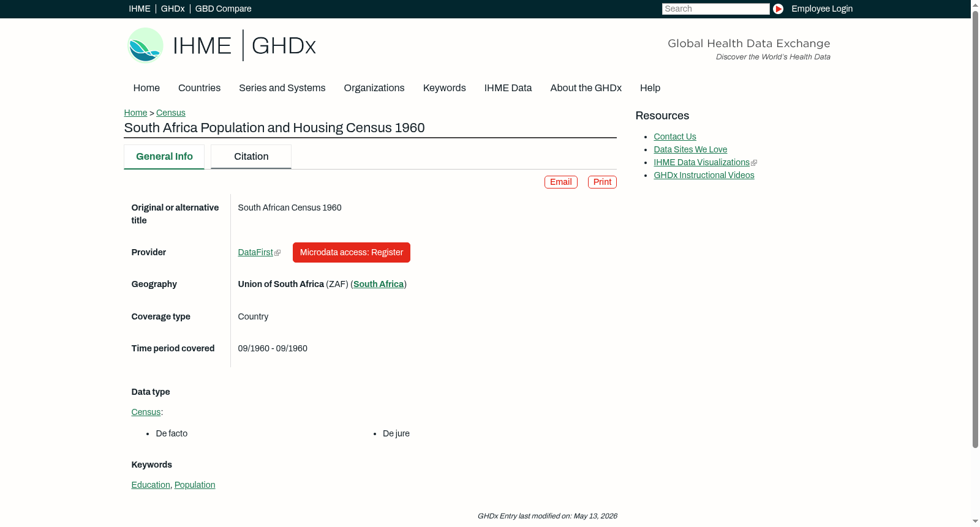Click the 'De facto' list item
Viewport: 980px width, 527px height.
(x=171, y=434)
